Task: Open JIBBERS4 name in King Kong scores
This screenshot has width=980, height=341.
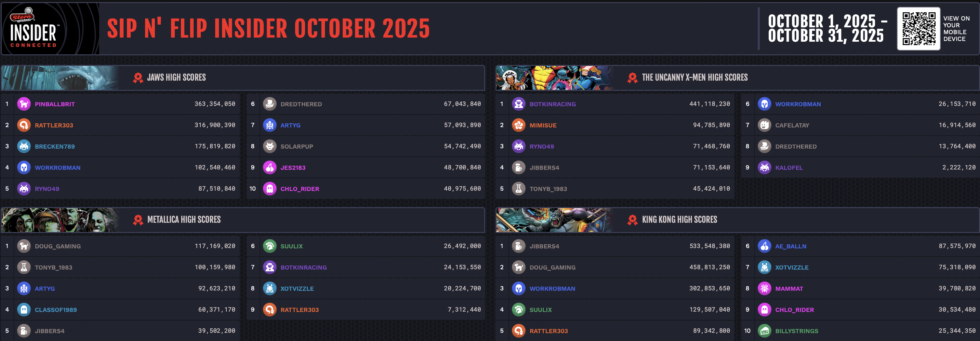Action: tap(544, 246)
